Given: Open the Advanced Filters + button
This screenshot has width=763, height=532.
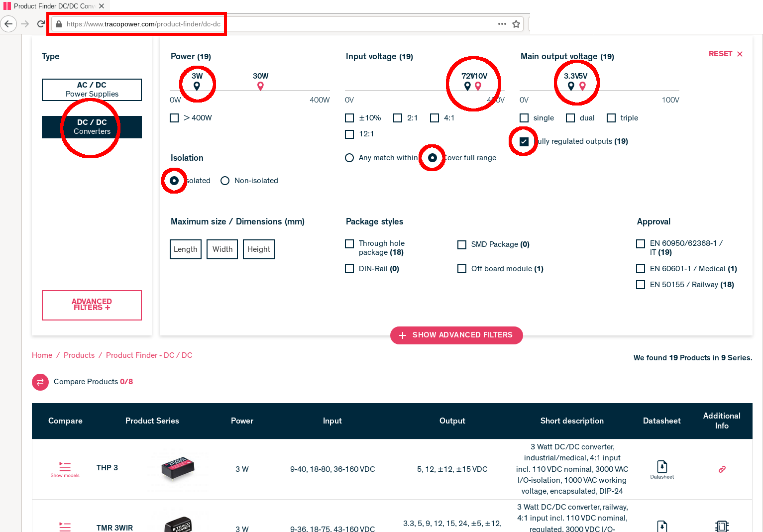Looking at the screenshot, I should (92, 305).
